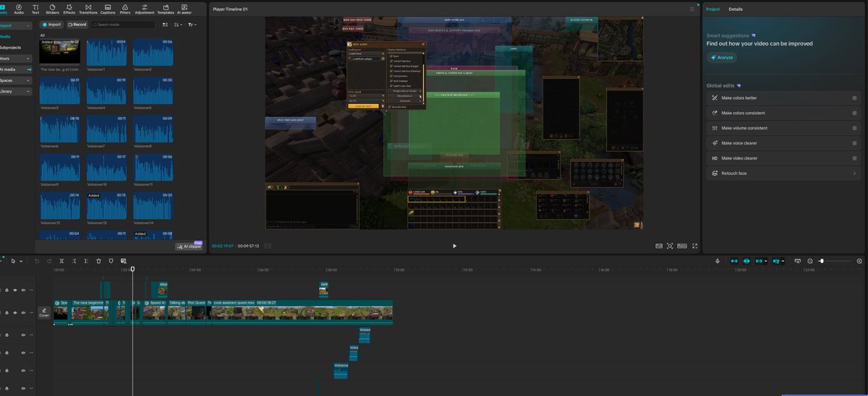Open the media filter type dropdown
The width and height of the screenshot is (868, 396).
tap(192, 25)
